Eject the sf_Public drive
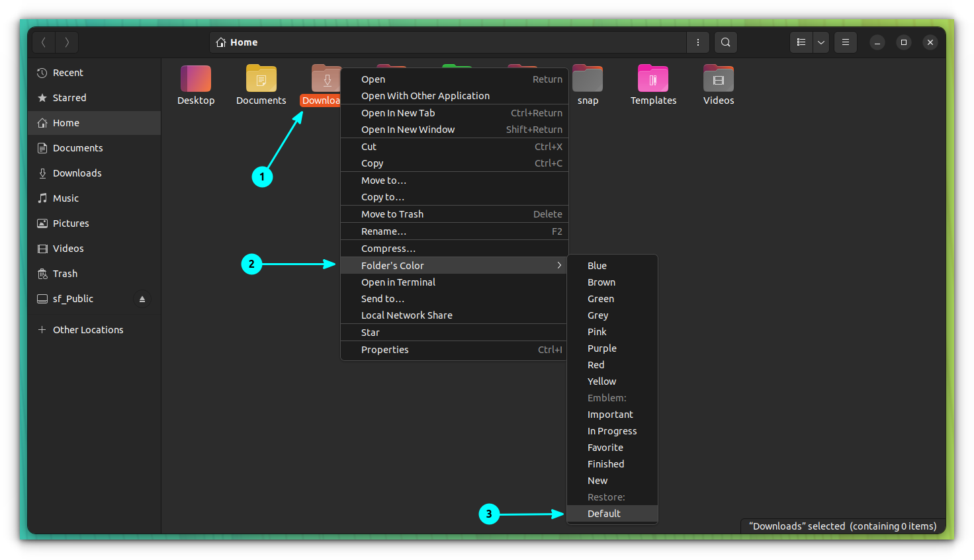Viewport: 974px width, 560px height. pyautogui.click(x=142, y=299)
